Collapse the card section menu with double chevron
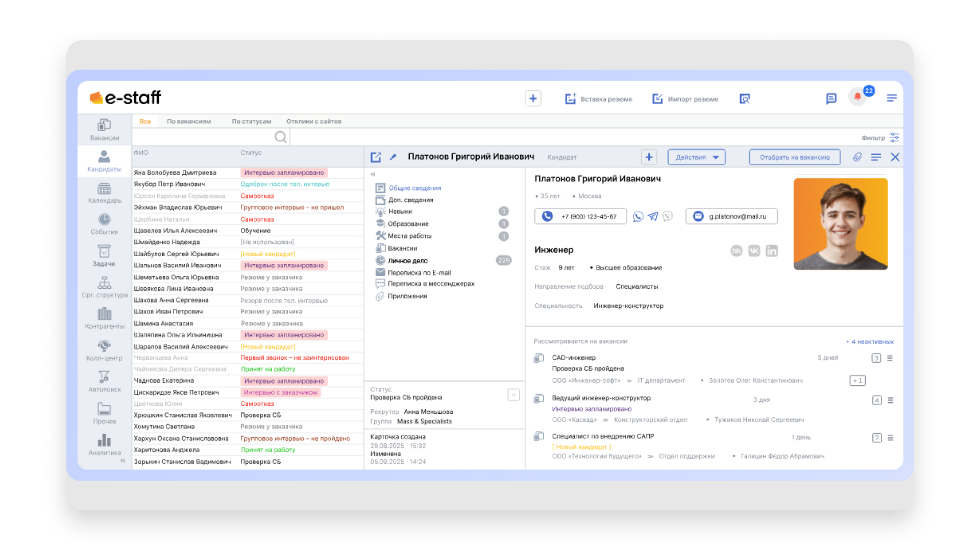 pos(373,174)
